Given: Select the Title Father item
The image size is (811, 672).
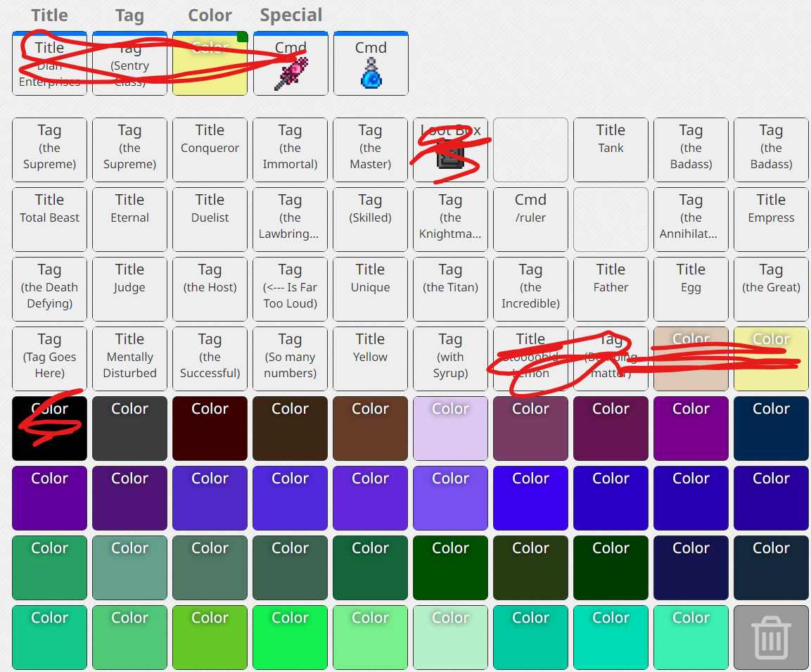Looking at the screenshot, I should pos(611,289).
